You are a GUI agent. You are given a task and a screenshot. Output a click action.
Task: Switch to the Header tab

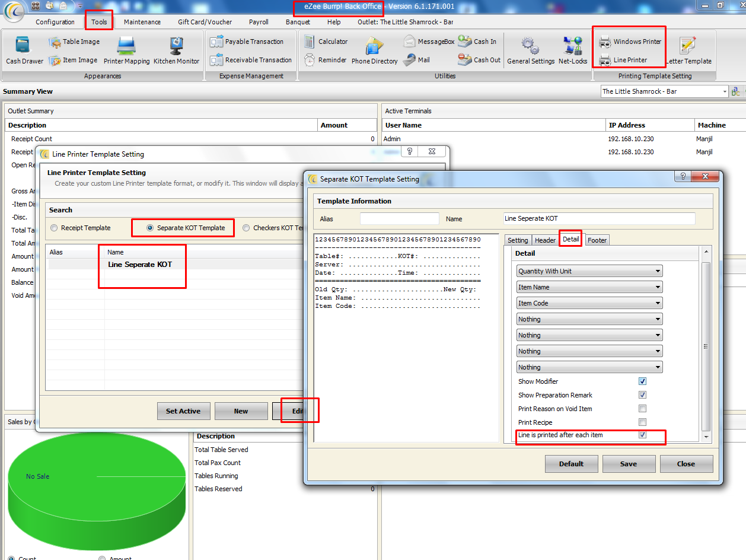[x=545, y=240]
